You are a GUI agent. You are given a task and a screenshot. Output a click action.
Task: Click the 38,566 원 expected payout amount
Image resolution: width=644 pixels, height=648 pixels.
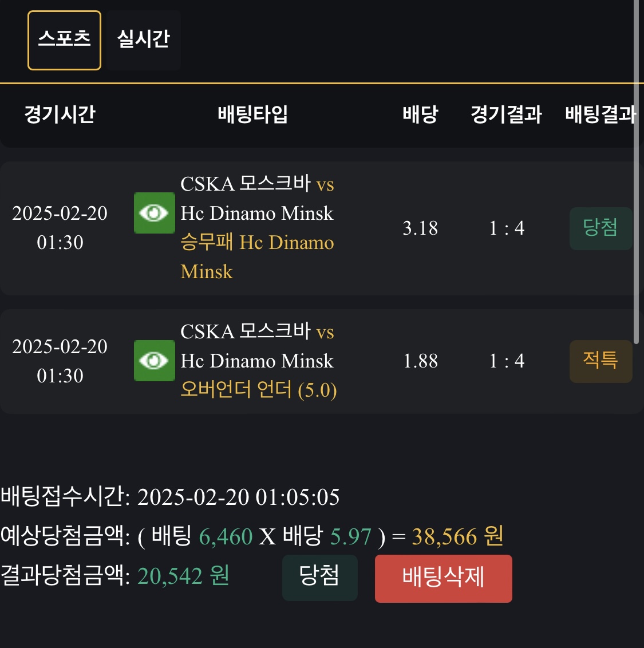click(457, 537)
